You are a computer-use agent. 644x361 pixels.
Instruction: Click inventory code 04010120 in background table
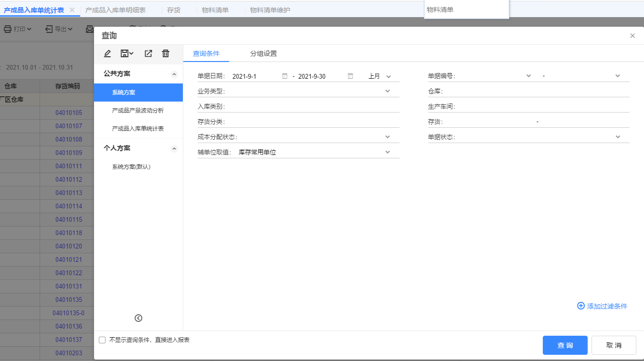point(69,247)
